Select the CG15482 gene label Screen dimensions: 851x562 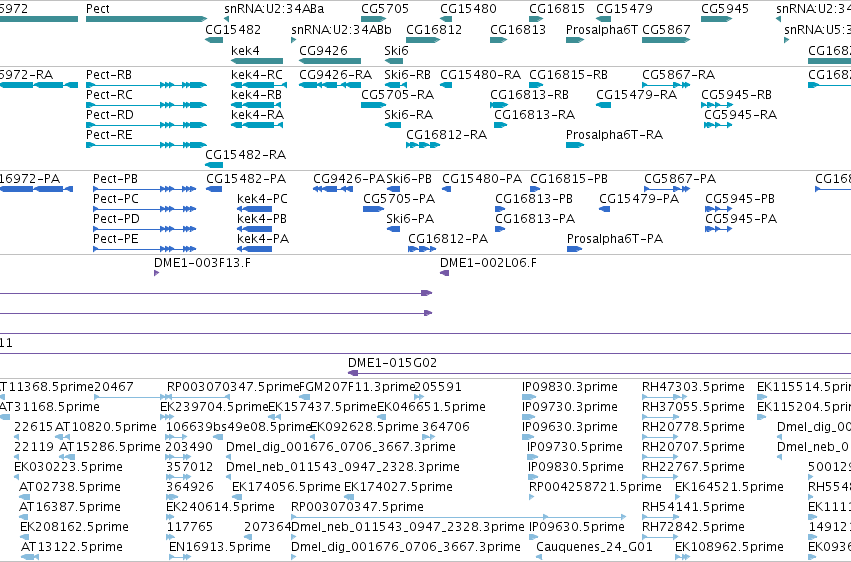point(233,29)
